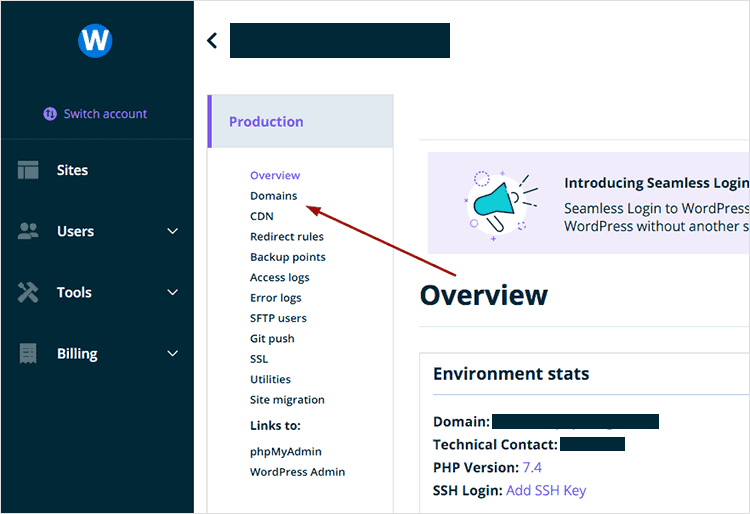750x514 pixels.
Task: Expand the Users menu chevron
Action: click(x=172, y=231)
